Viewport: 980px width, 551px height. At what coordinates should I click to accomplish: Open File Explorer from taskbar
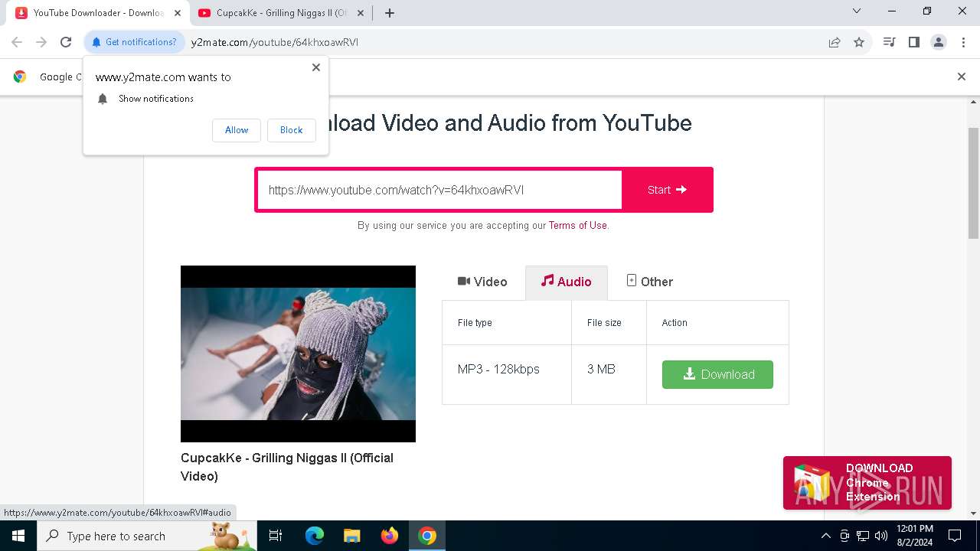coord(351,536)
